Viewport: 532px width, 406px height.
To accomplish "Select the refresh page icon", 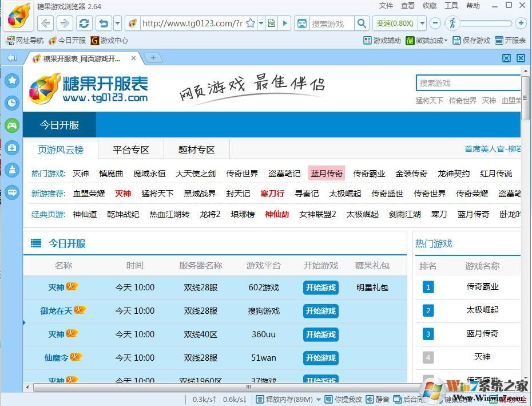I will tap(84, 23).
